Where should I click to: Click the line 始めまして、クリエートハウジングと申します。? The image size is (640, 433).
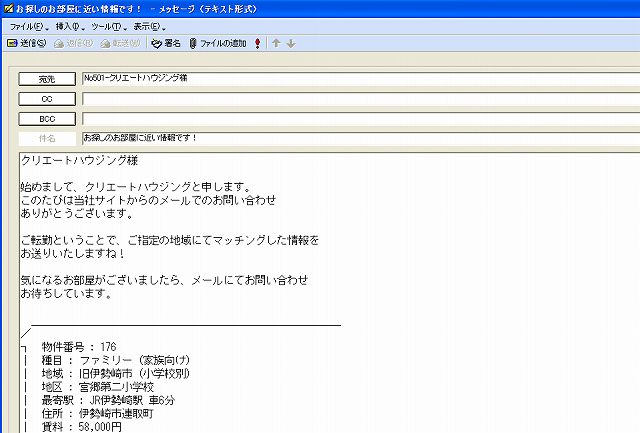pos(136,187)
